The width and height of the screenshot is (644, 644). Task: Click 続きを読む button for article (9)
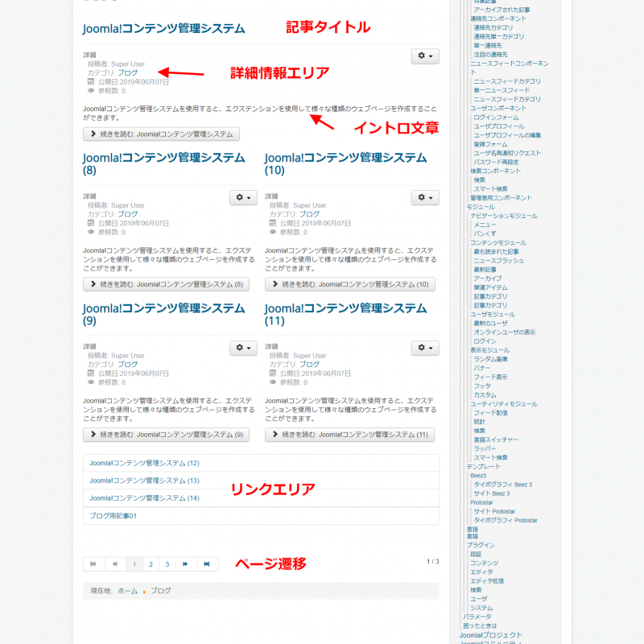(166, 435)
